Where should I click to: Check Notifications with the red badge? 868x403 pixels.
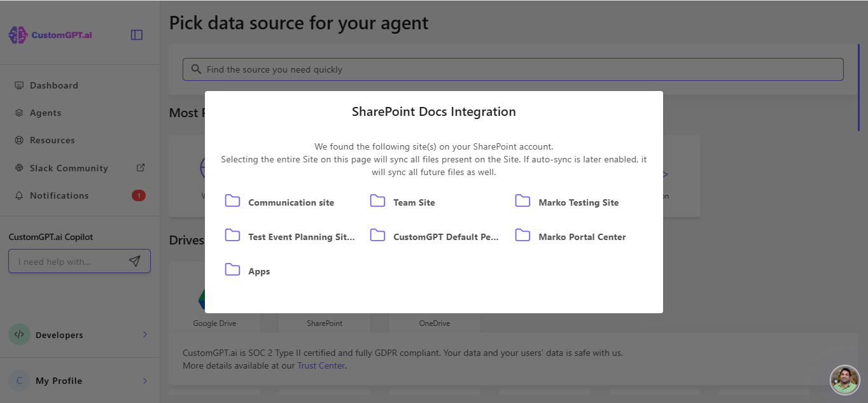(x=59, y=195)
